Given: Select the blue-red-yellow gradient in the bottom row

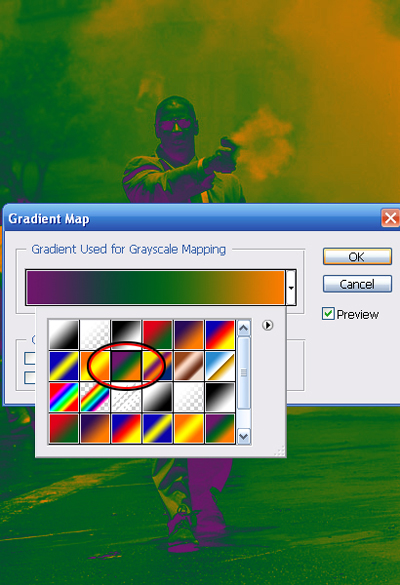Looking at the screenshot, I should (126, 428).
